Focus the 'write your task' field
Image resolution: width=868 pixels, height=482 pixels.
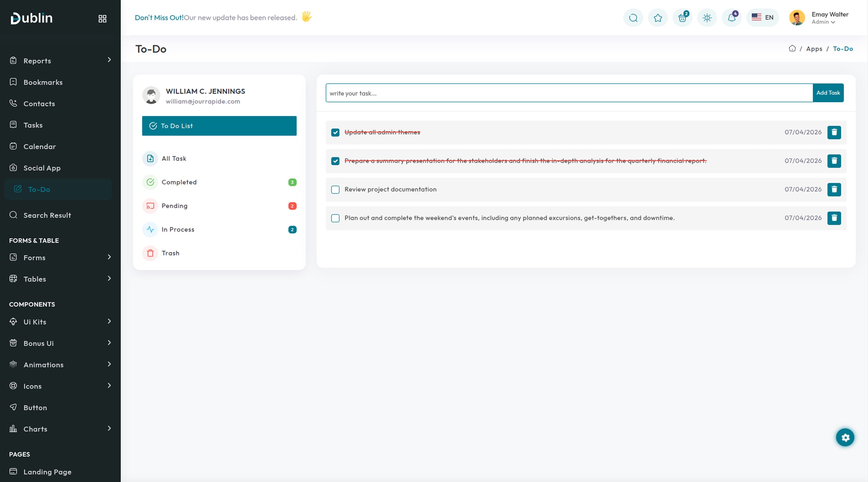coord(569,93)
